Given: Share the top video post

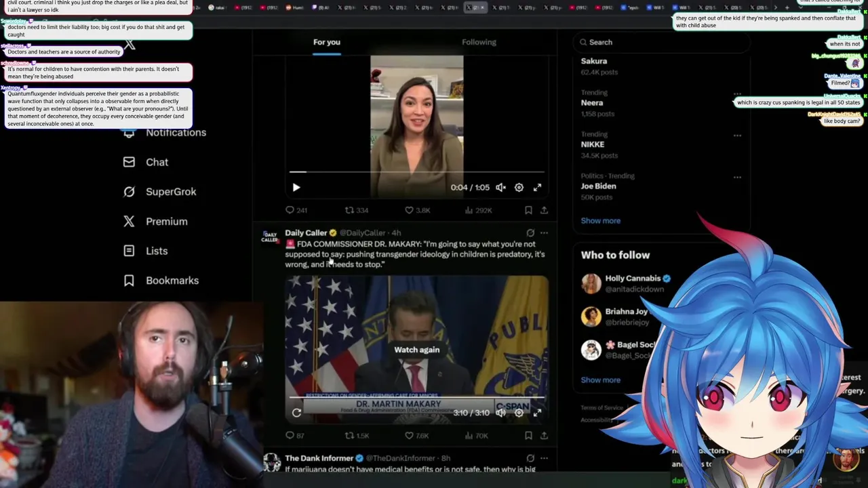Looking at the screenshot, I should (544, 210).
